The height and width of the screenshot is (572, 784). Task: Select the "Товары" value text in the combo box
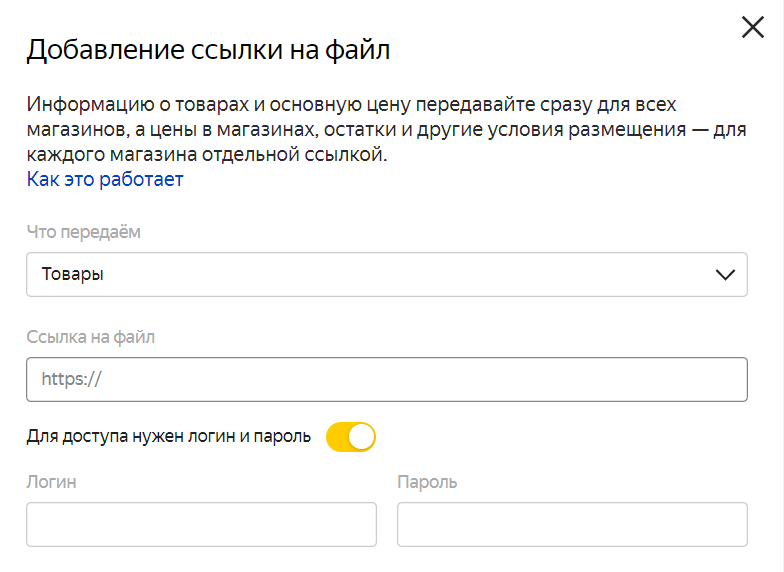coord(73,275)
